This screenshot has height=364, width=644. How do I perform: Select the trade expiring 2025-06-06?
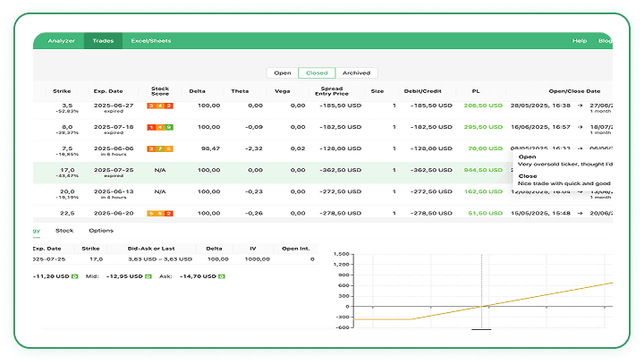pyautogui.click(x=323, y=151)
